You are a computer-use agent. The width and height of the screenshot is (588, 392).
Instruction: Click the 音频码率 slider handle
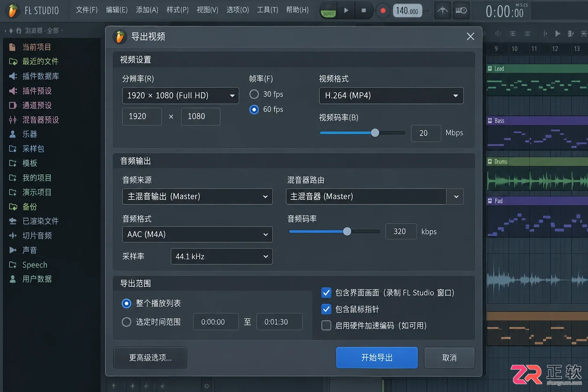[x=347, y=232]
